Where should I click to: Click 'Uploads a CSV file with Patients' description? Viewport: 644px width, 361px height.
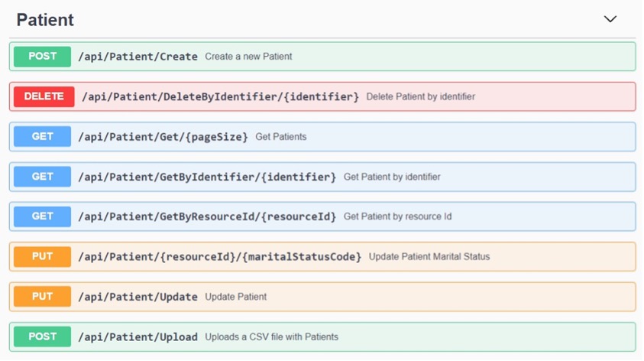click(271, 337)
